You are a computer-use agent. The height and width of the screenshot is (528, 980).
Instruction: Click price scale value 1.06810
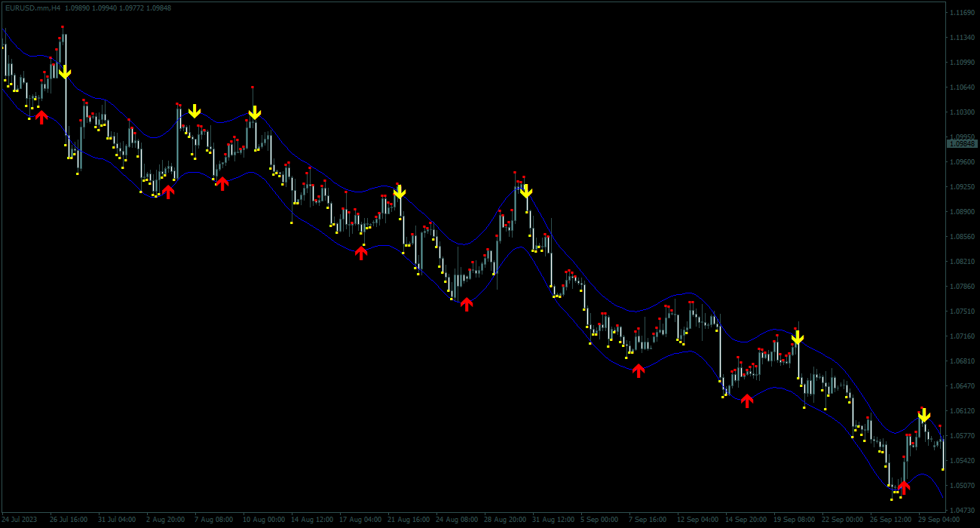(x=962, y=361)
